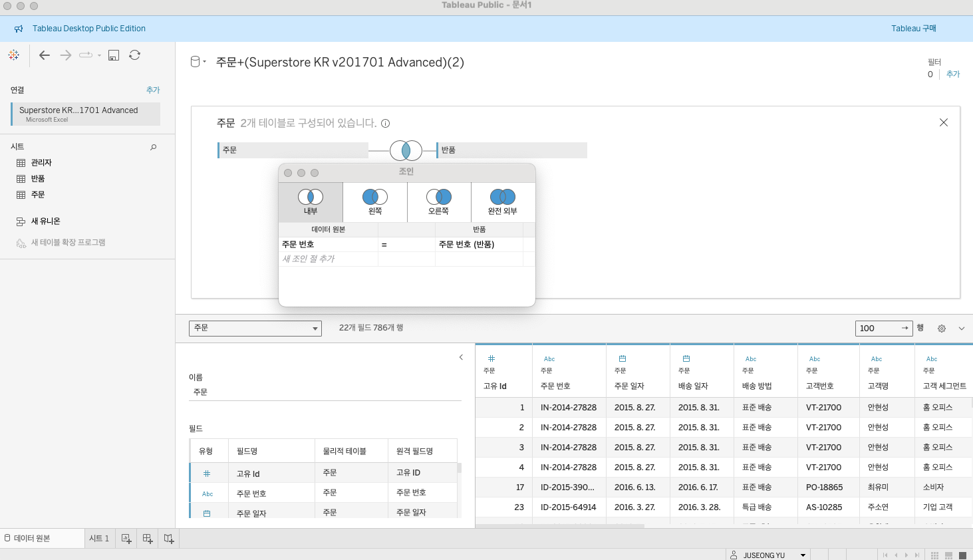Open data grid settings gear icon

click(942, 329)
